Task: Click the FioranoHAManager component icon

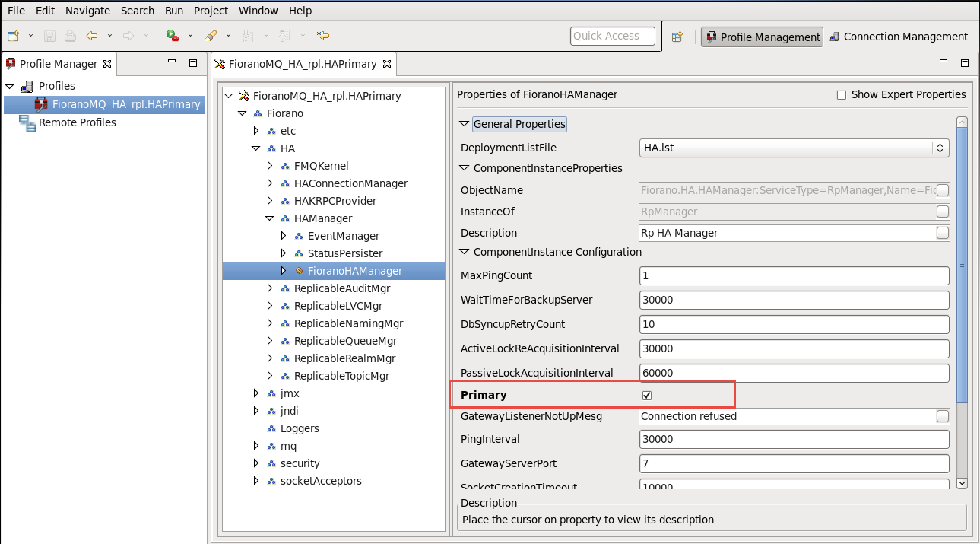Action: [300, 271]
